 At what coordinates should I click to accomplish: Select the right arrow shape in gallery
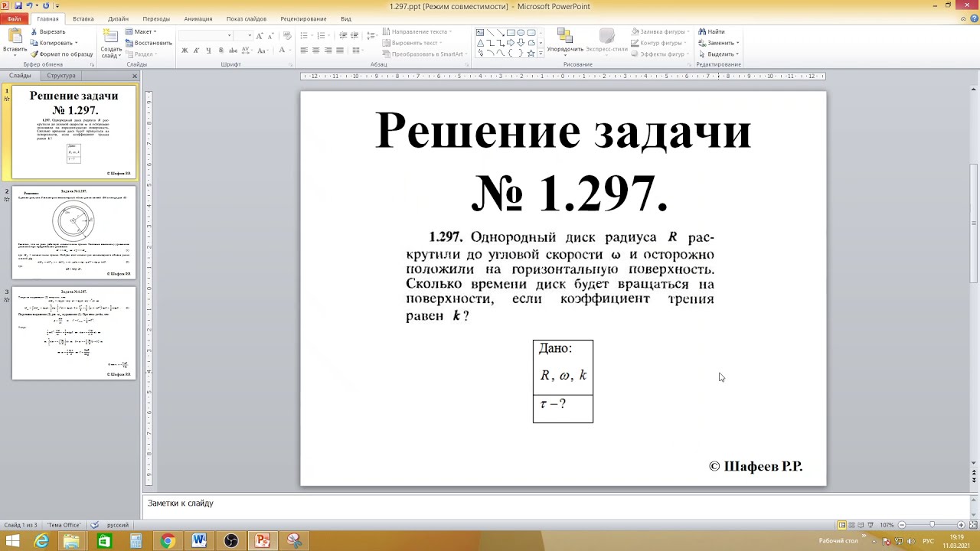(511, 43)
